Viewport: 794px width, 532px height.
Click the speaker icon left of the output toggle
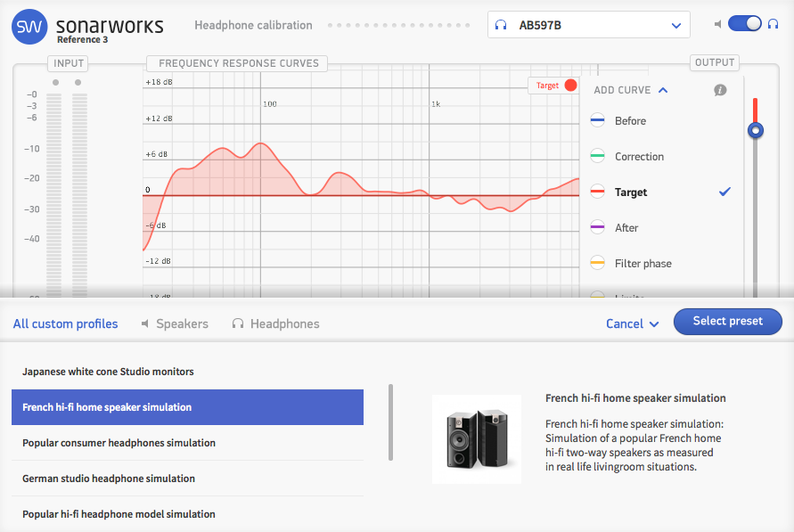[x=716, y=24]
